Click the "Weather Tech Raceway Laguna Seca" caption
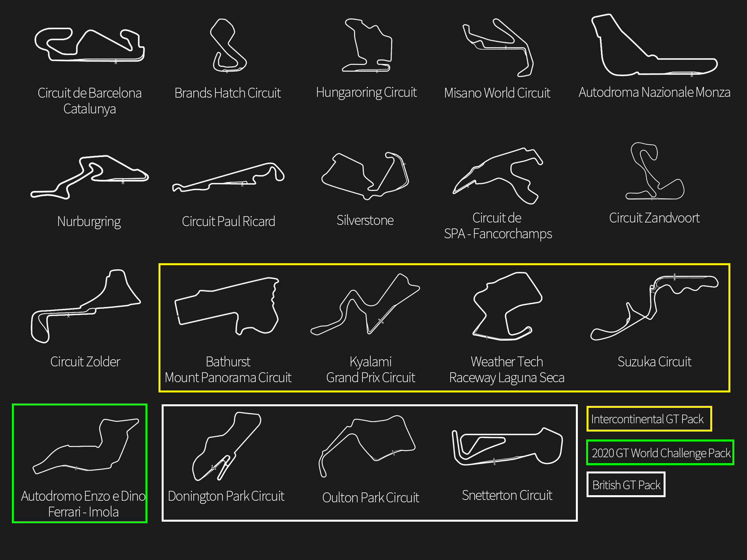Screen dimensions: 747x560 point(507,370)
